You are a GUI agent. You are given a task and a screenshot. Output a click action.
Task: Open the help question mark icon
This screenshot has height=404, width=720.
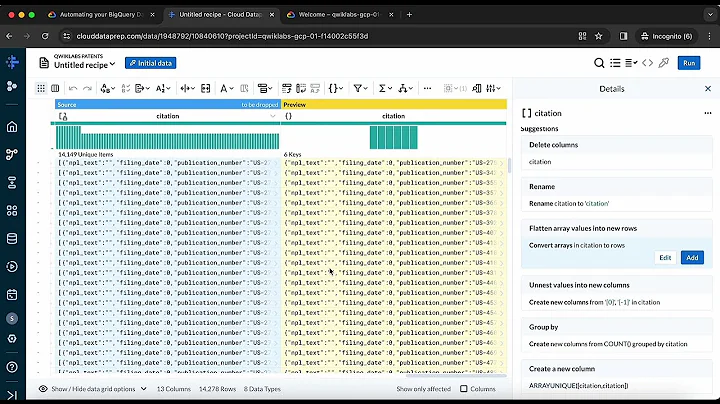[12, 367]
